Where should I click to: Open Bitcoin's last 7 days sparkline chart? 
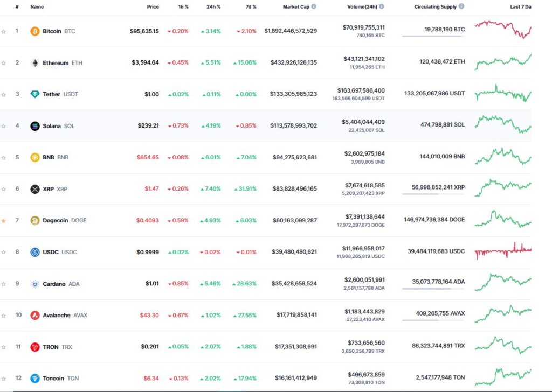pyautogui.click(x=503, y=30)
